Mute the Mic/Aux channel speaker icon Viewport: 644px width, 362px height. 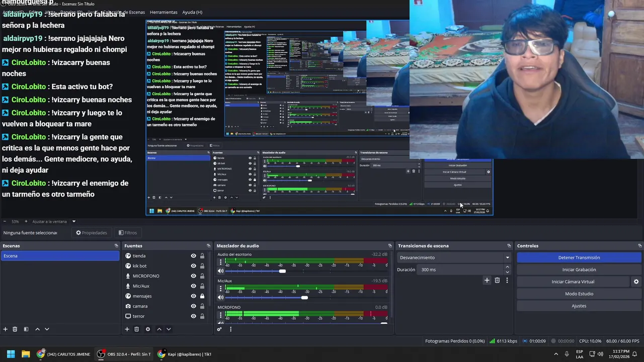pyautogui.click(x=220, y=298)
